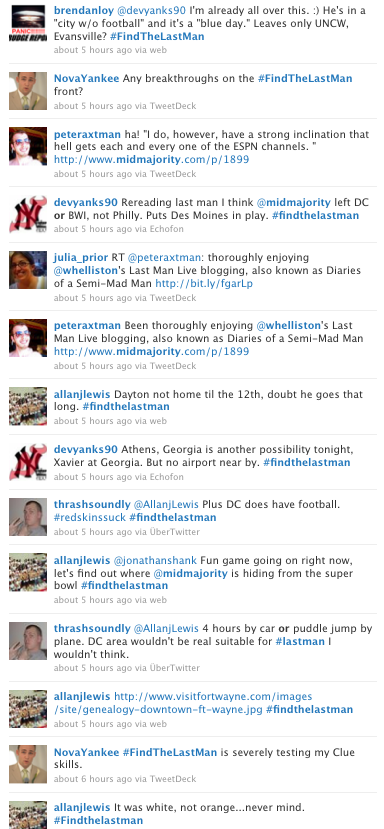Screen dimensions: 384x829
Task: Open peteraxtman's avatar on the 'ha!' tweet
Action: tap(28, 146)
